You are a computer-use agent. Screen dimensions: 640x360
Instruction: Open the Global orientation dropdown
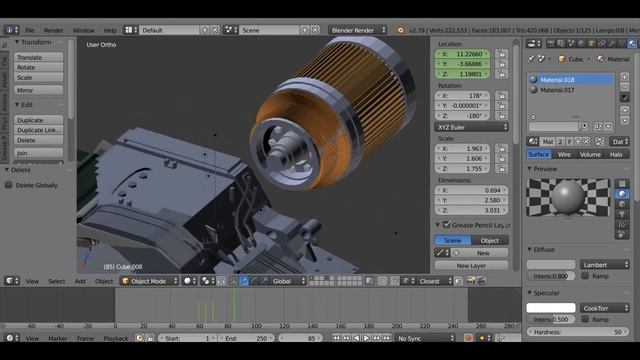click(x=288, y=281)
